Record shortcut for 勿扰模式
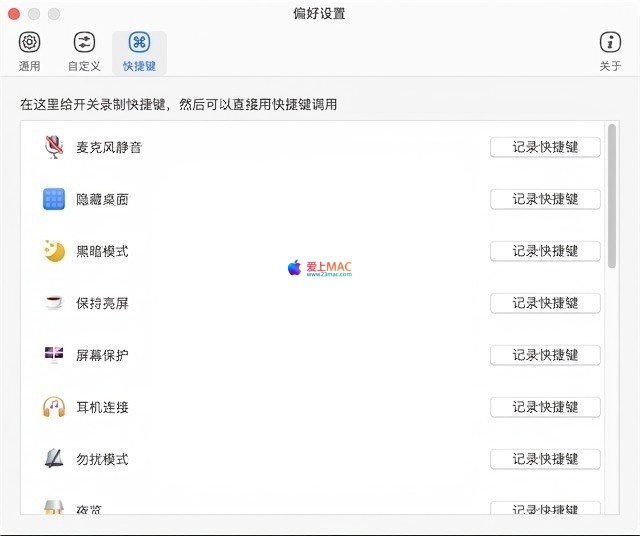Viewport: 640px width, 536px height. click(545, 459)
